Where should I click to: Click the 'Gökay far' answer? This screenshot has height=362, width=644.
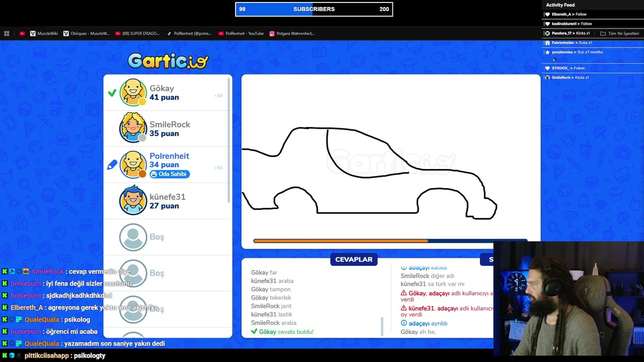click(x=264, y=273)
